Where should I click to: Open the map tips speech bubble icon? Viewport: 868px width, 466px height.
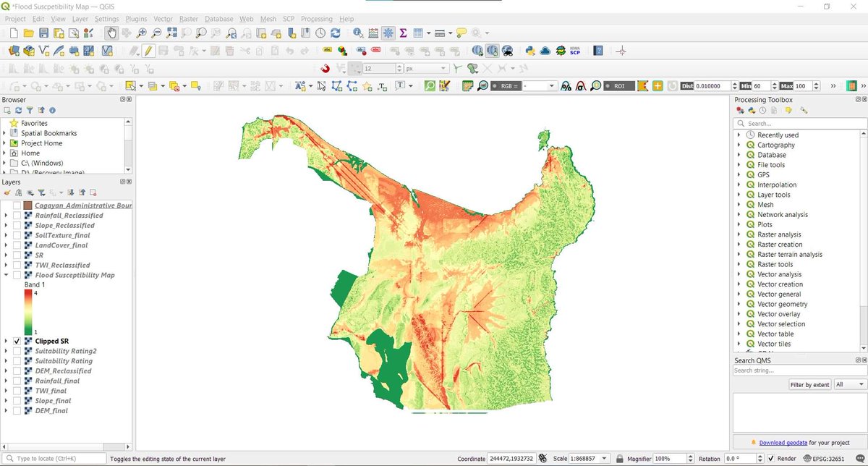(x=461, y=33)
